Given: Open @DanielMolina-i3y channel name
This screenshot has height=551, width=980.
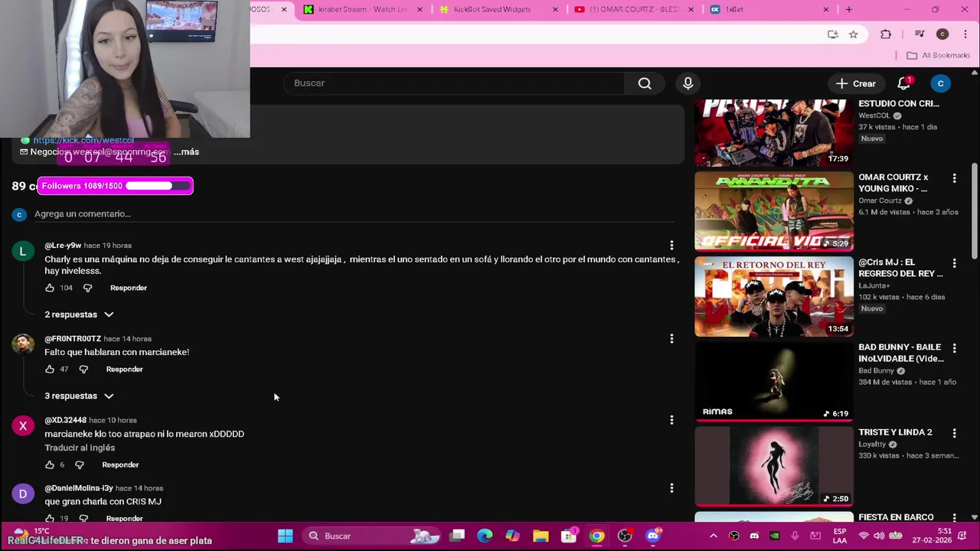Looking at the screenshot, I should click(x=79, y=488).
